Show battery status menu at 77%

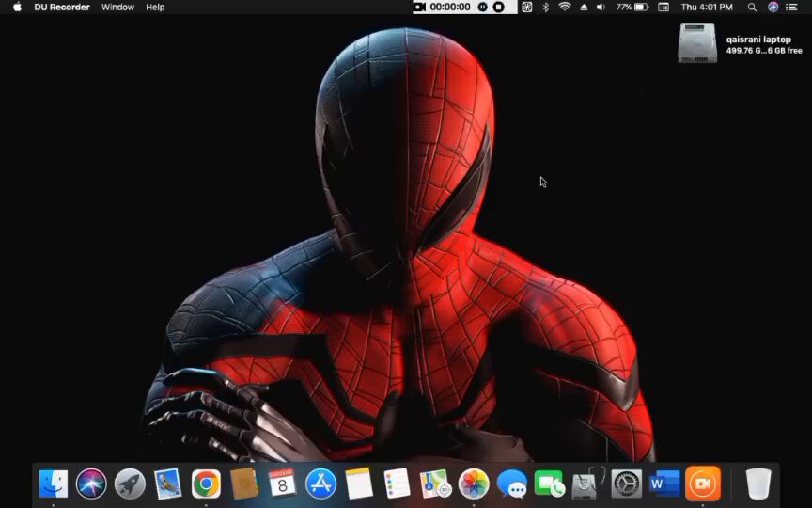tap(632, 8)
